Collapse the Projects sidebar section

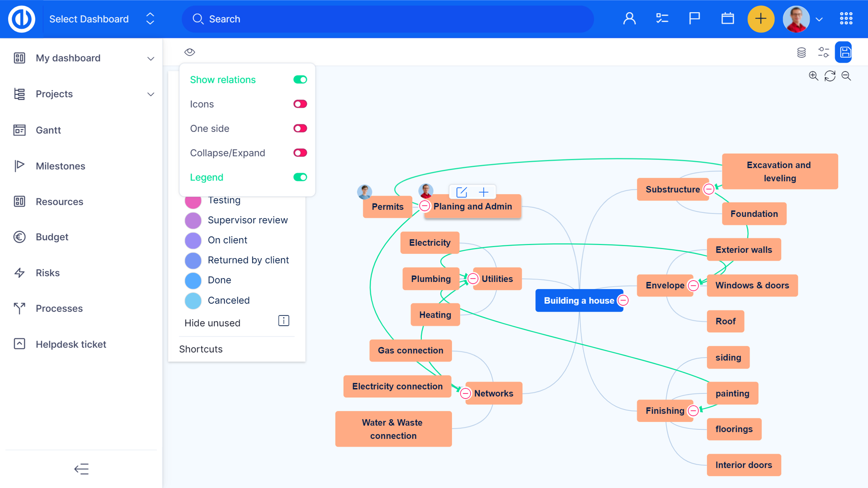(x=151, y=94)
